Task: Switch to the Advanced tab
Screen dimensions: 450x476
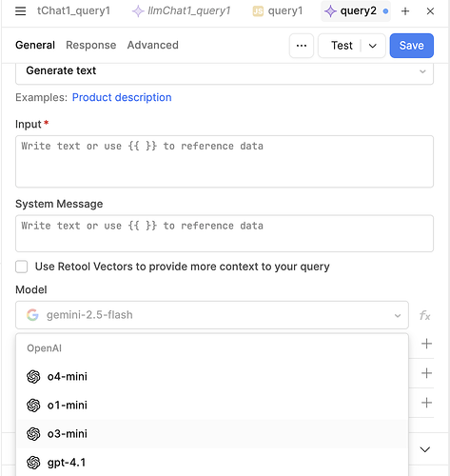Action: (x=153, y=45)
